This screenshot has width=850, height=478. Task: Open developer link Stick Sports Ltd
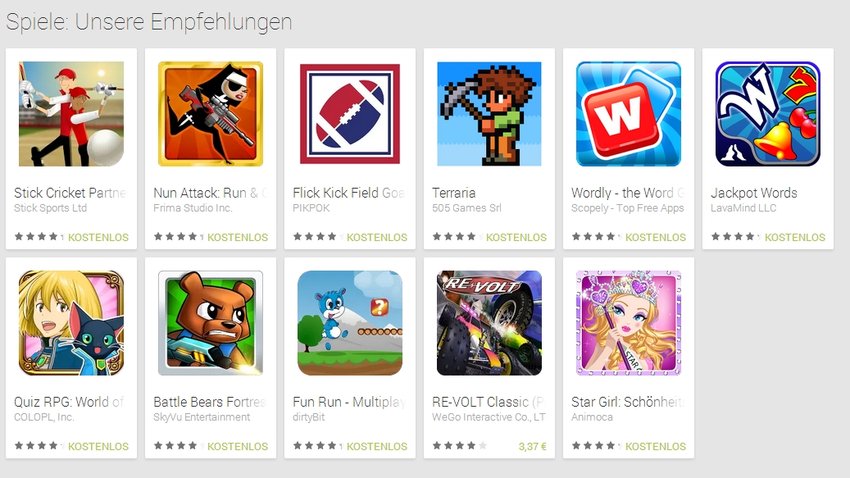click(x=50, y=208)
